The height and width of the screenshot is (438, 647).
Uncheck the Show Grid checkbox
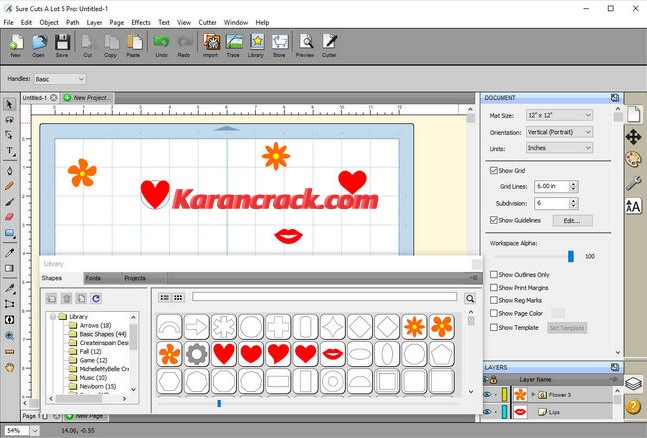(x=494, y=170)
